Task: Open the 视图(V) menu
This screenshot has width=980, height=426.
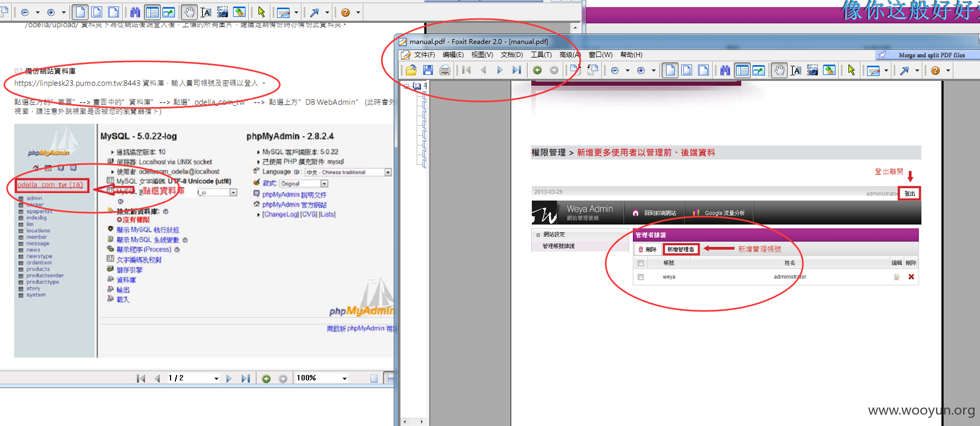Action: point(482,55)
